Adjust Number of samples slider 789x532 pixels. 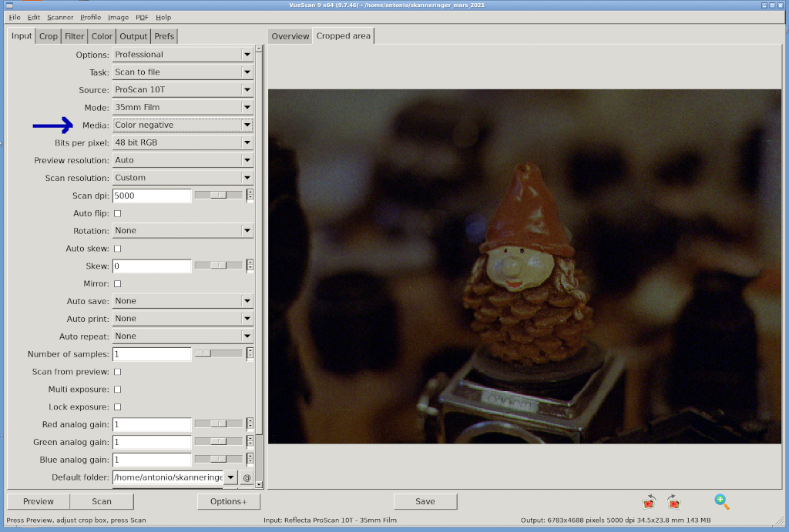point(218,353)
